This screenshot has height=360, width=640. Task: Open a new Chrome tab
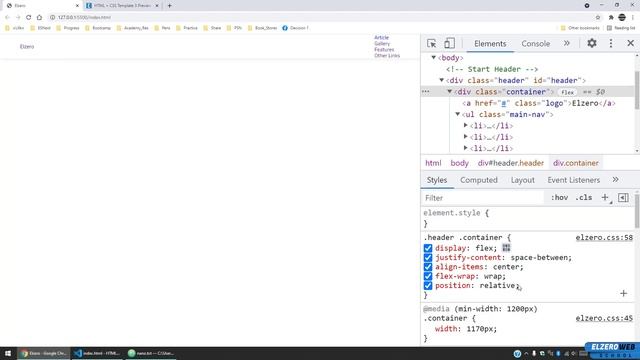(169, 6)
